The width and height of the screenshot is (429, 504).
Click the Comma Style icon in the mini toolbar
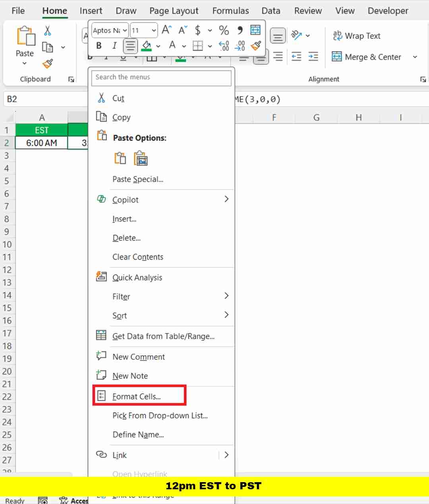pos(240,30)
